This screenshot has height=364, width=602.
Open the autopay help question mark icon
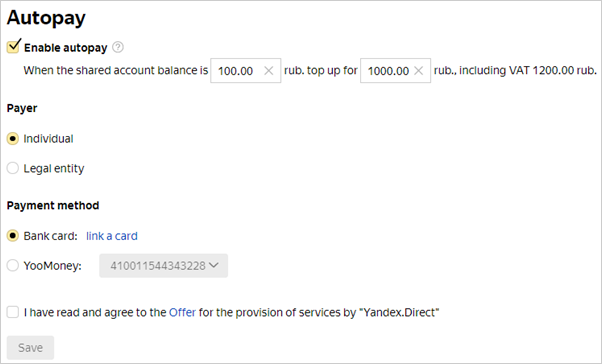click(118, 47)
